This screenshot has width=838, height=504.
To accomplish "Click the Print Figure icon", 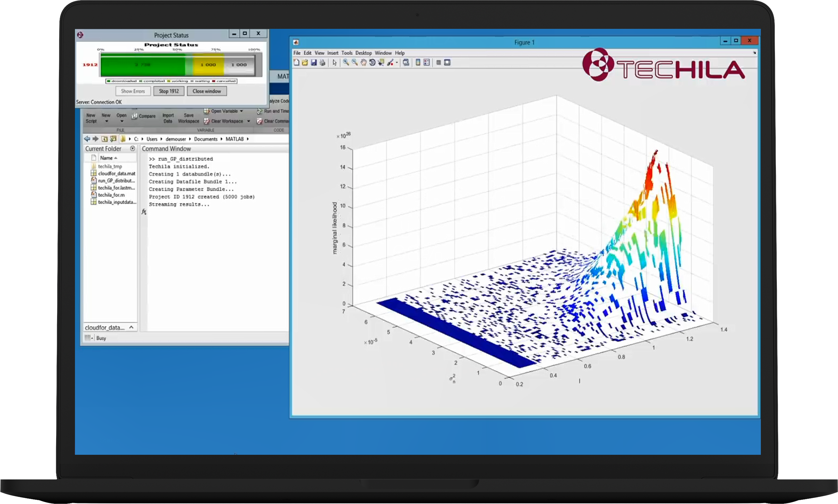I will [322, 62].
